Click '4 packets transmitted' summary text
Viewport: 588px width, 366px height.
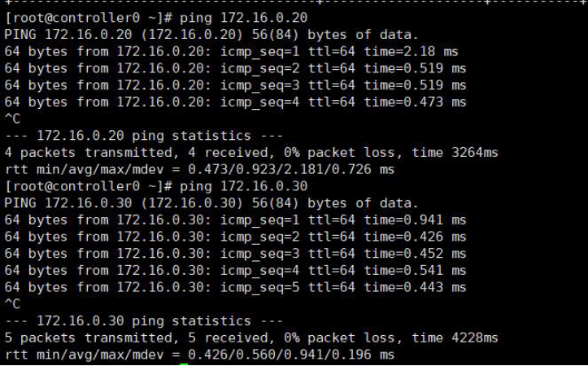pyautogui.click(x=89, y=153)
